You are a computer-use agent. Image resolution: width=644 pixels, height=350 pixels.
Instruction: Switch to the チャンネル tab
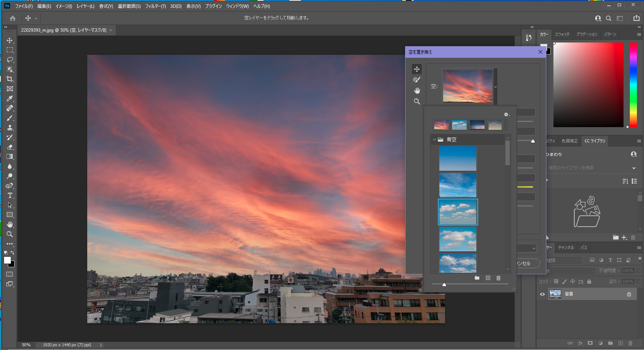tap(566, 247)
